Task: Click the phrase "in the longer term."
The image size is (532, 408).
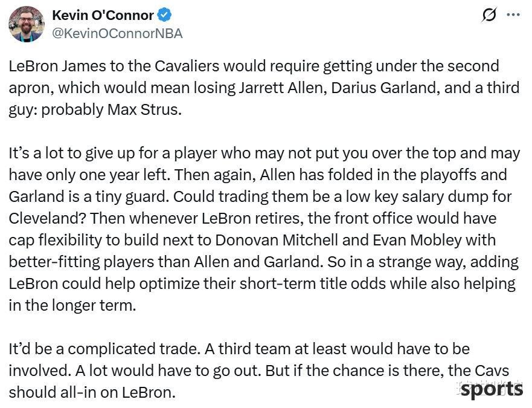Action: (x=72, y=305)
